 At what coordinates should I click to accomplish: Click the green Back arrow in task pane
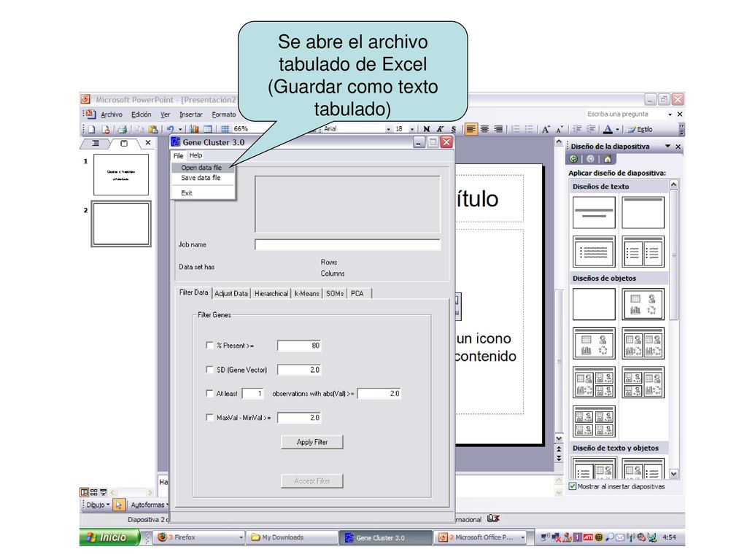(573, 159)
